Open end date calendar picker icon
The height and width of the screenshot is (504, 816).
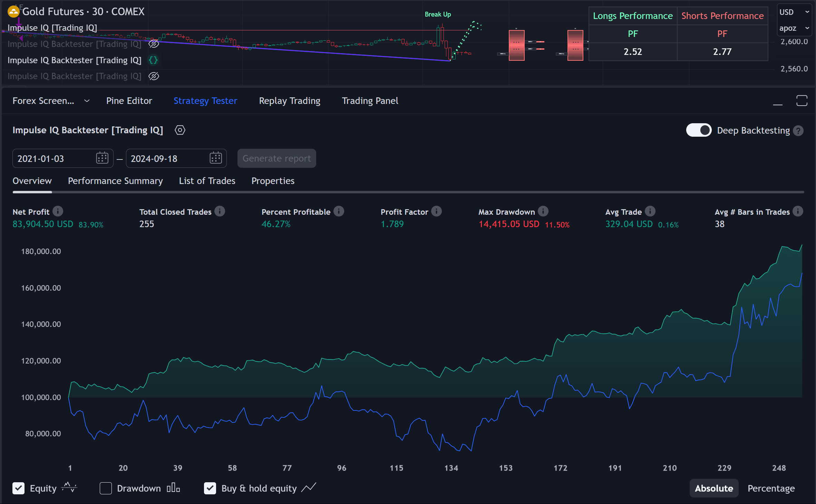(216, 158)
